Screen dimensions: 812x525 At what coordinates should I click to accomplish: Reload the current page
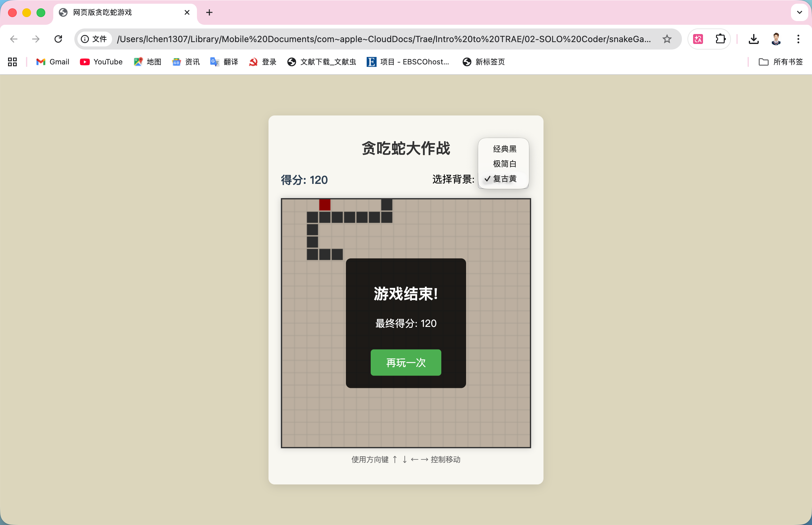coord(58,39)
